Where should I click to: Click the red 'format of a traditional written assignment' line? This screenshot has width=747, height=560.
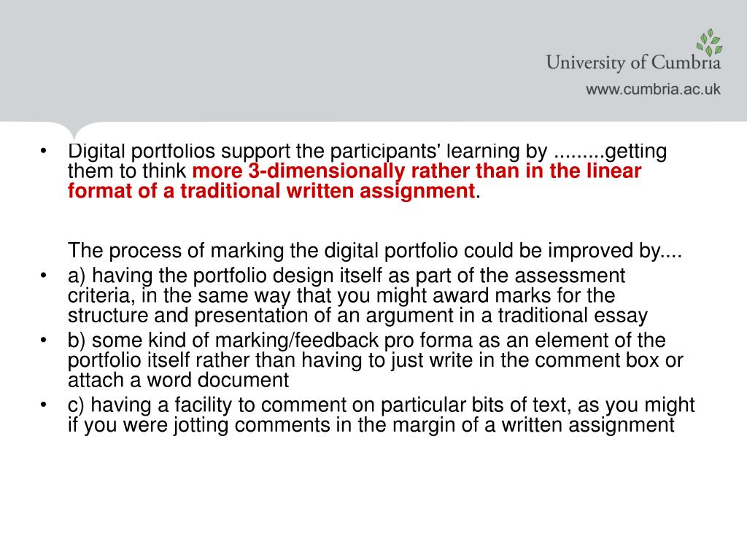coord(271,191)
